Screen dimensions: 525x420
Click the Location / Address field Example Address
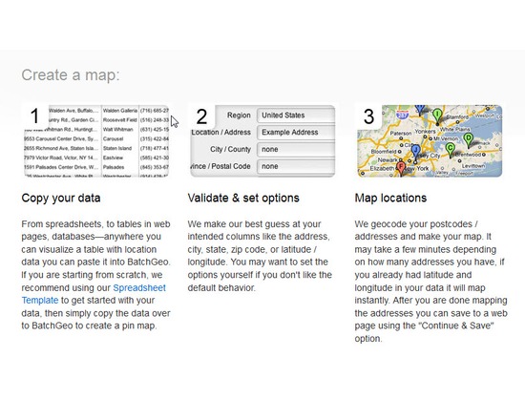296,133
